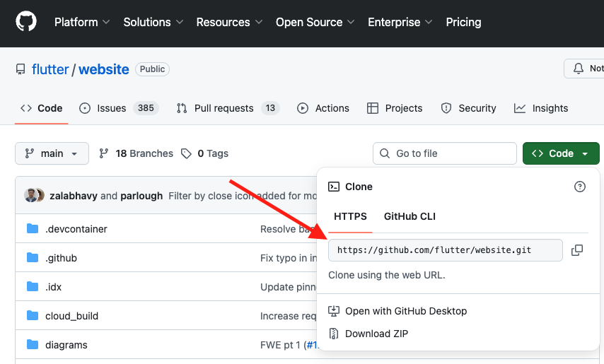This screenshot has width=604, height=364.
Task: Click the folder icon beside cloud_build
Action: point(33,315)
